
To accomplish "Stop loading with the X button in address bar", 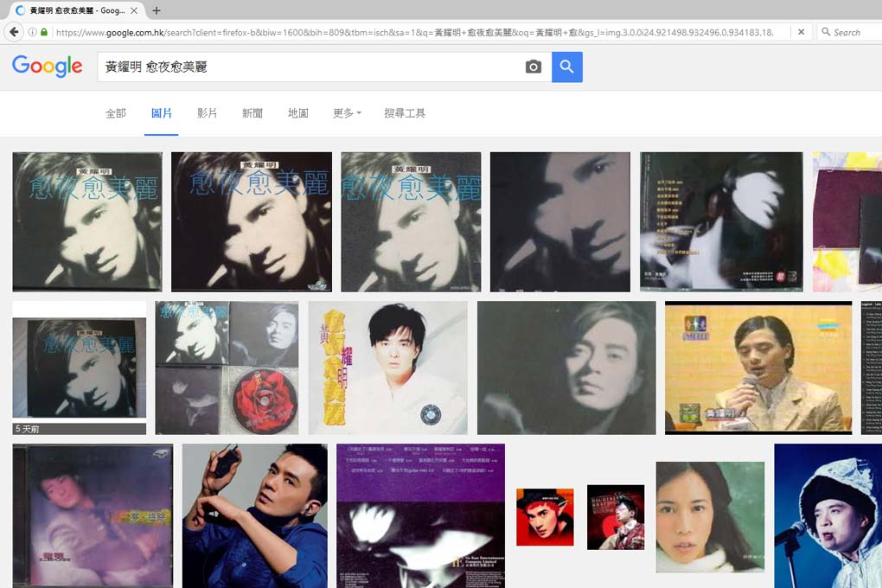I will pyautogui.click(x=801, y=32).
